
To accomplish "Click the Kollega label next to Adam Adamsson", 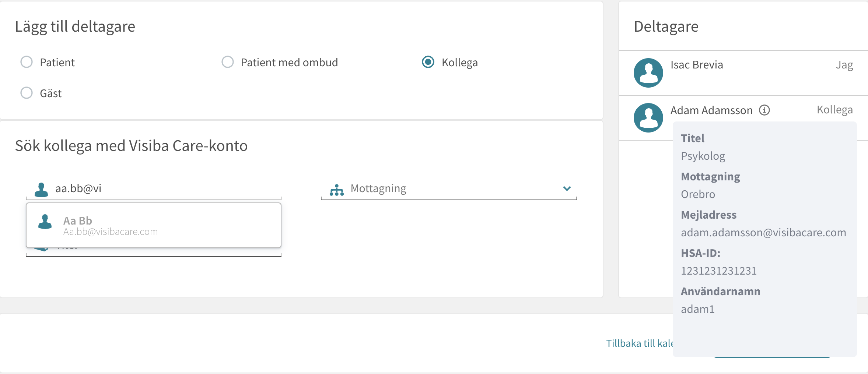I will point(835,110).
